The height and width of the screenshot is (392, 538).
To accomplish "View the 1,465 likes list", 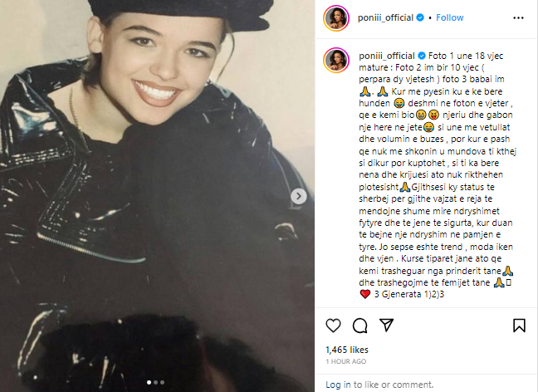I will click(x=346, y=350).
